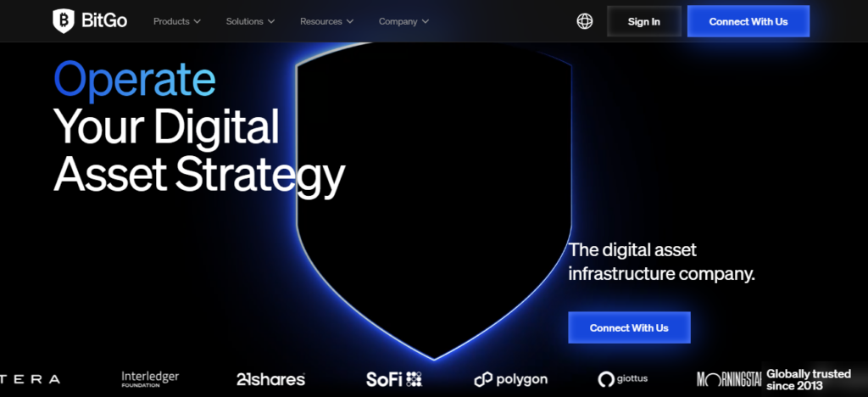Screen dimensions: 868x397
Task: Click the SoFi logo
Action: point(394,379)
